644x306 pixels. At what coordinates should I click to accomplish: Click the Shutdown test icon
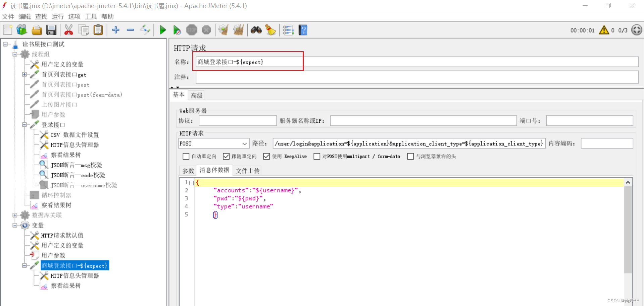coord(206,30)
